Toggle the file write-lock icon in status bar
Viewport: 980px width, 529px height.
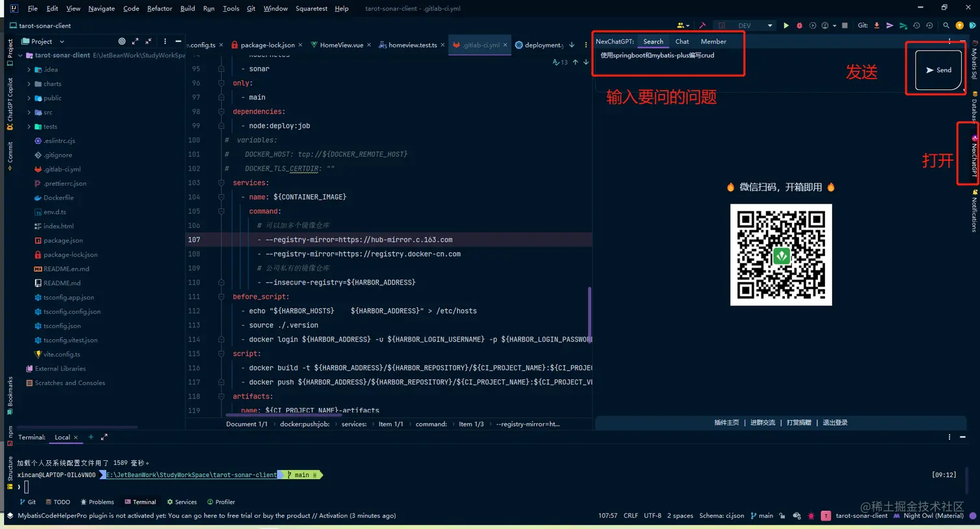782,515
